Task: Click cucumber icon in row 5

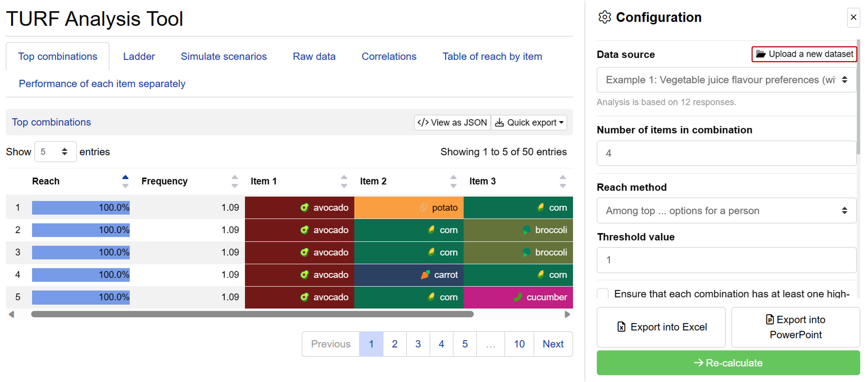Action: (x=518, y=297)
